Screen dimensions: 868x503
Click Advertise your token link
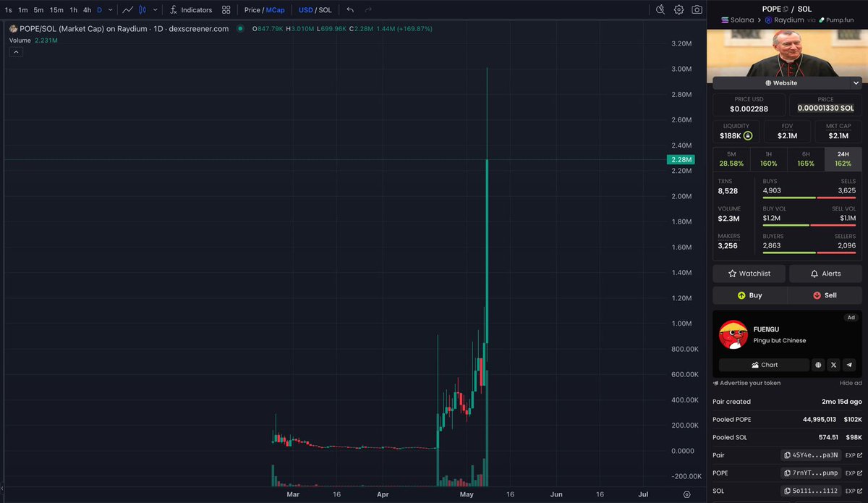point(747,383)
